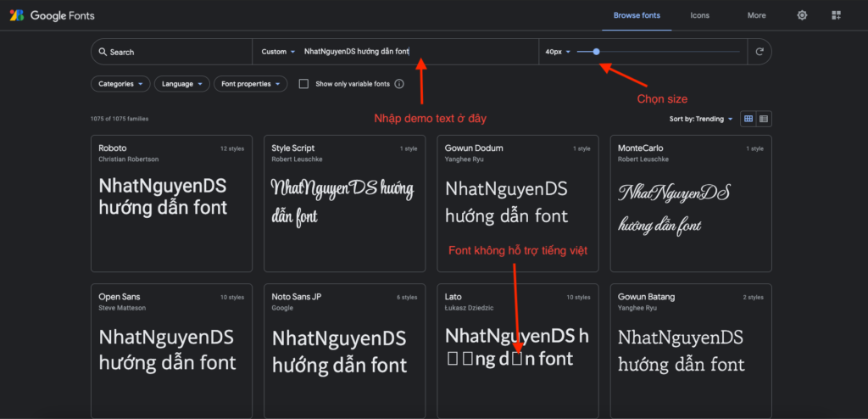The image size is (868, 419).
Task: Click the font size slider handle
Action: click(x=597, y=52)
